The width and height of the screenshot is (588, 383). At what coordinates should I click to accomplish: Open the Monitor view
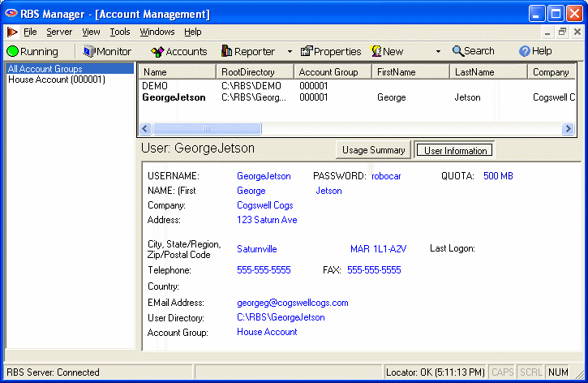[x=107, y=51]
